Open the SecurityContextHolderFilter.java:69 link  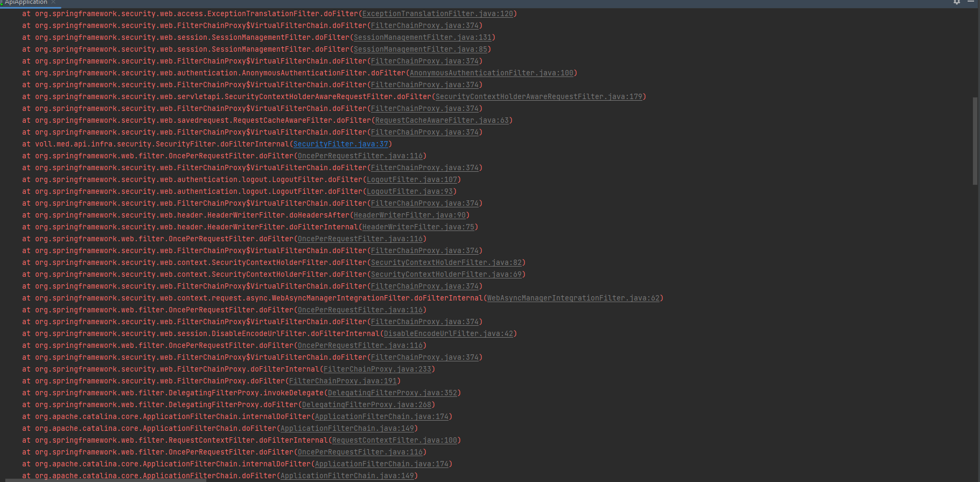pyautogui.click(x=446, y=275)
